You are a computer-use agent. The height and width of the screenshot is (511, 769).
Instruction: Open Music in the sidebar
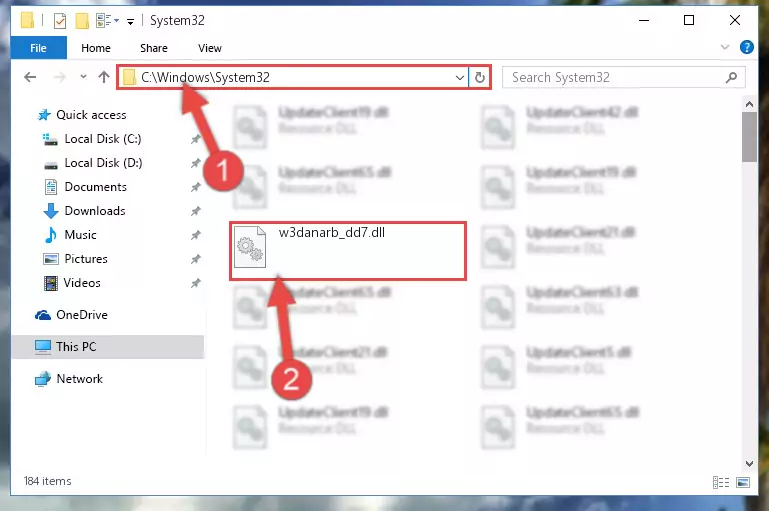click(x=80, y=235)
